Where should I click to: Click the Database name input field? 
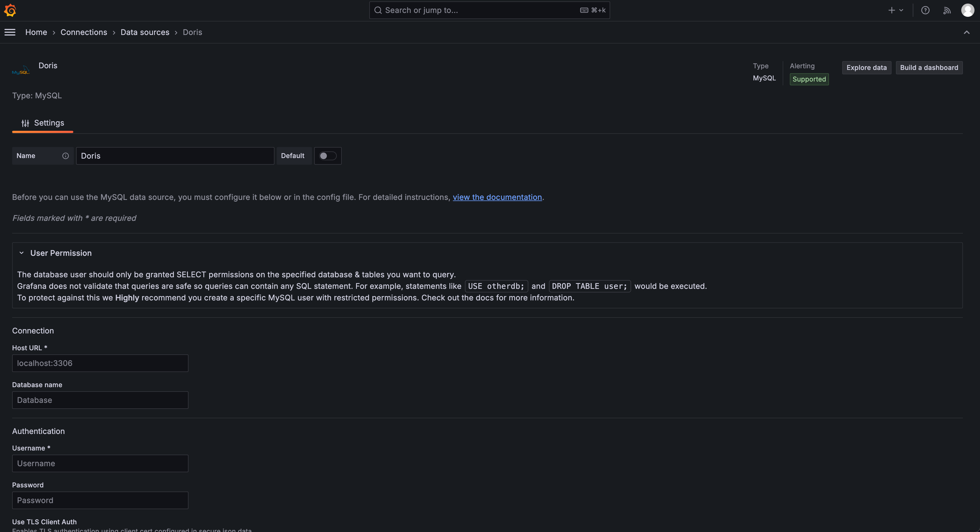pos(100,400)
